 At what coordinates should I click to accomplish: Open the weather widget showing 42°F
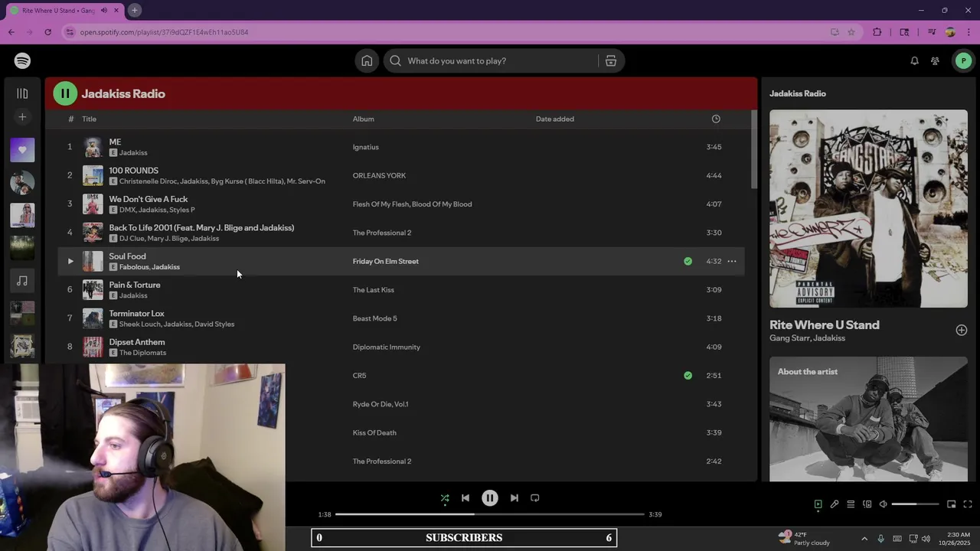pyautogui.click(x=804, y=538)
